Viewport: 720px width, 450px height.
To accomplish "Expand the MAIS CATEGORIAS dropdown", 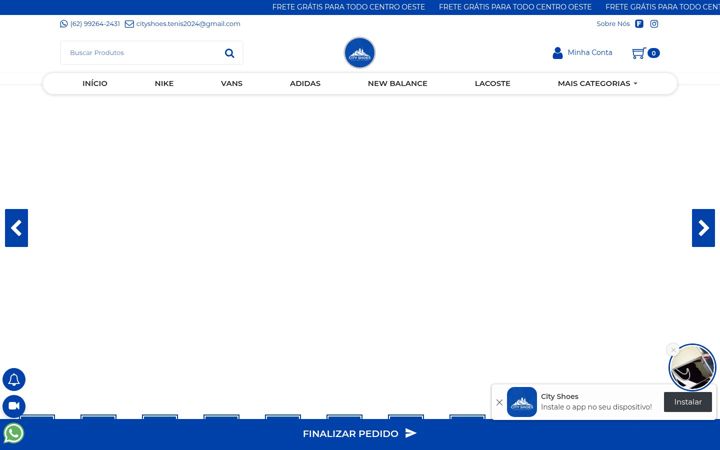I will pyautogui.click(x=597, y=84).
